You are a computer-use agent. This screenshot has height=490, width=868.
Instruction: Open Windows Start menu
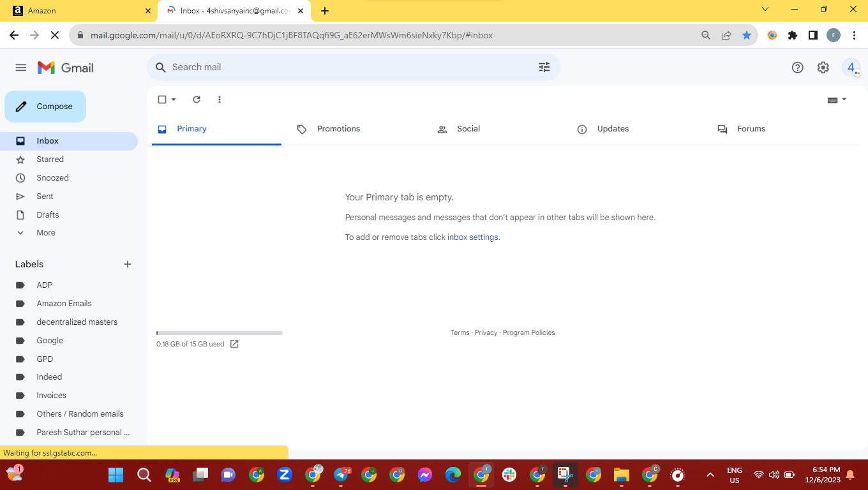[x=116, y=475]
